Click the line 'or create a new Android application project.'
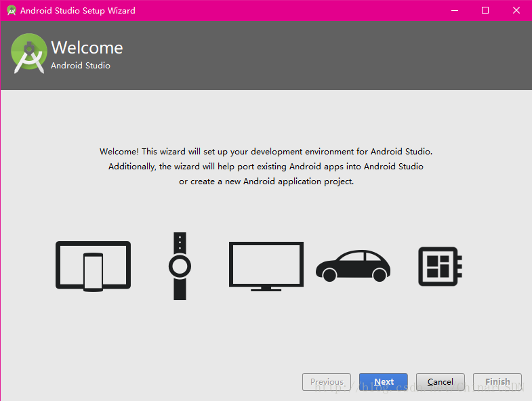The height and width of the screenshot is (401, 532). [266, 182]
